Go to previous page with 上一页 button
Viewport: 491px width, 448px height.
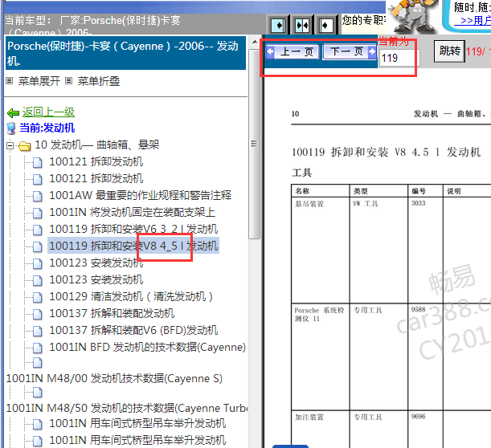pos(293,51)
